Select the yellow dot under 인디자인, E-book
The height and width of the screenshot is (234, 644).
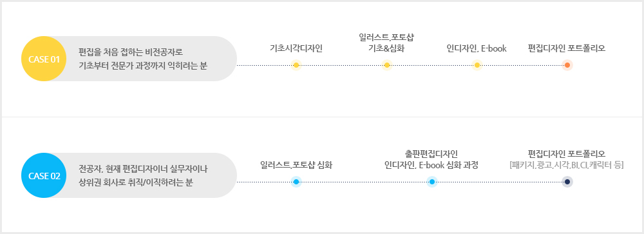[477, 65]
